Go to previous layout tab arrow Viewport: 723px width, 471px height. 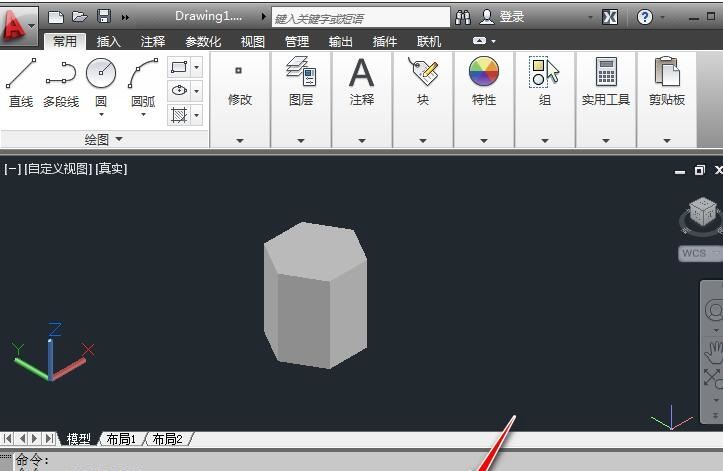coord(22,438)
